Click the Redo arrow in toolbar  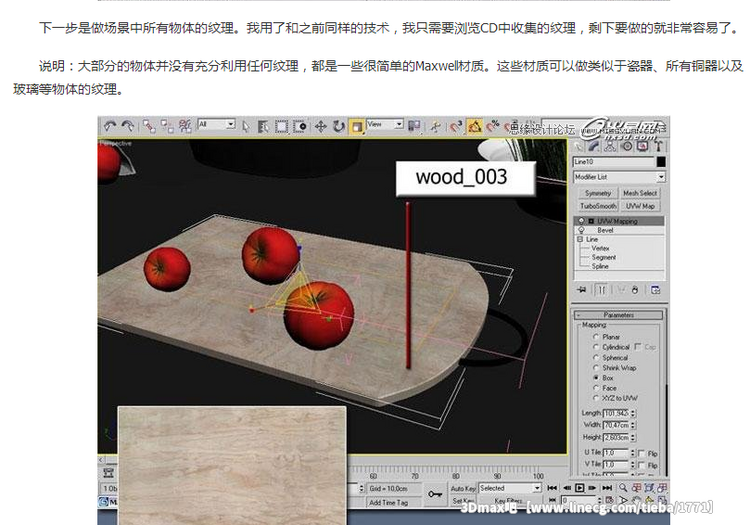126,126
